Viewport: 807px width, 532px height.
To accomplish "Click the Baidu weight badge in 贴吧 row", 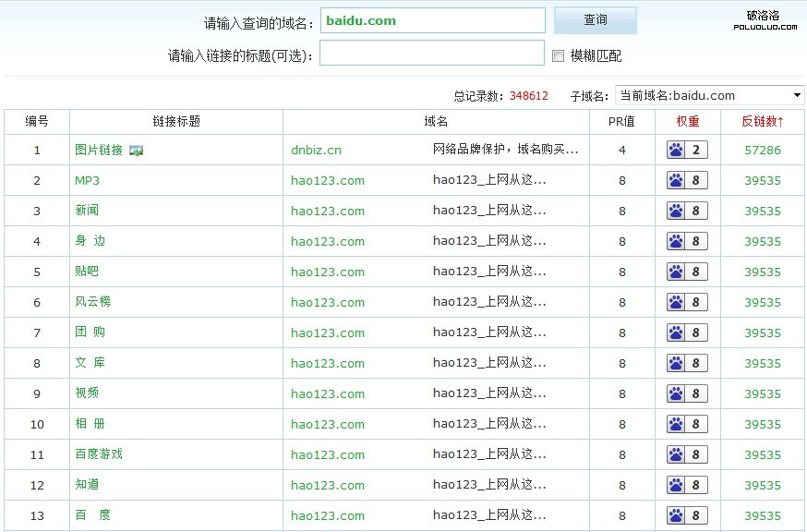I will coord(687,272).
